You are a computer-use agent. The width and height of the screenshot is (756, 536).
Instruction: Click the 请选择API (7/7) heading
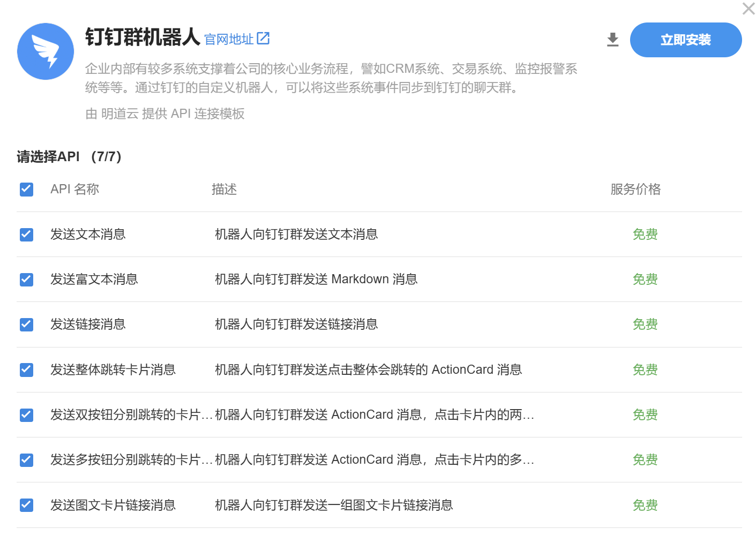pos(69,156)
